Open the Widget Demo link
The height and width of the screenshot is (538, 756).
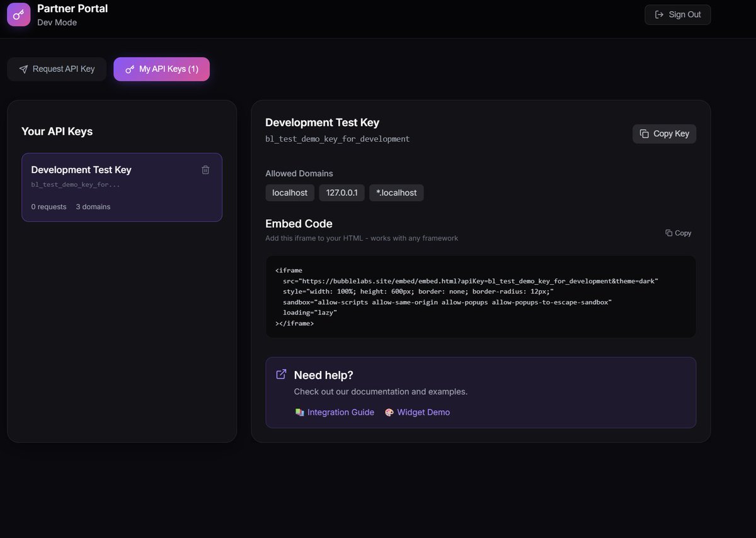click(x=417, y=412)
